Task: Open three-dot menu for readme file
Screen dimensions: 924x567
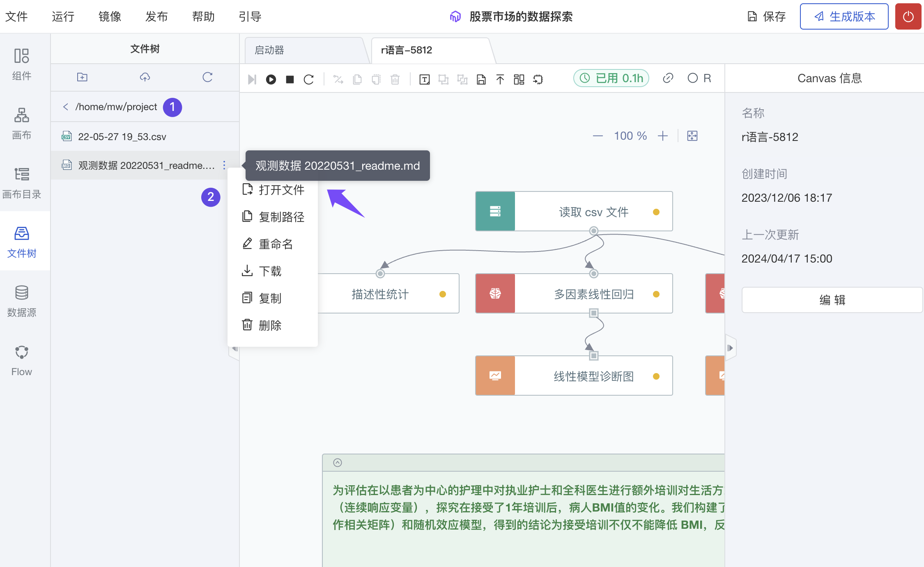Action: 224,165
